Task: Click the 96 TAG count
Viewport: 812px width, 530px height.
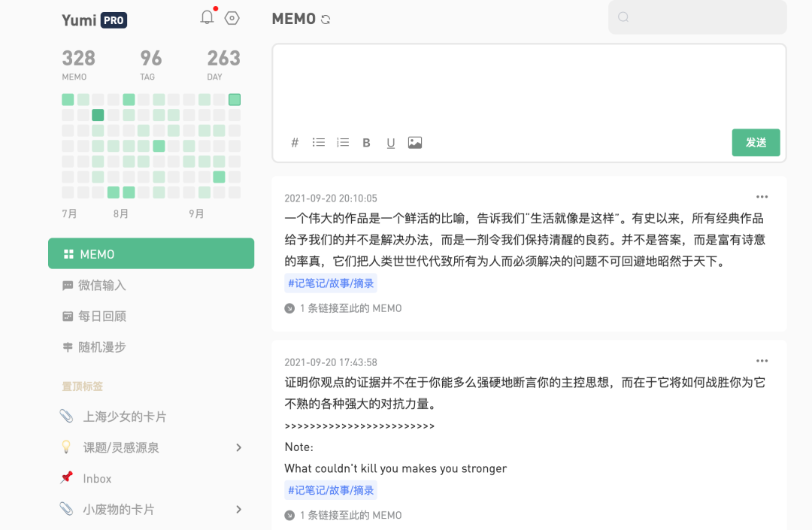Action: pos(150,65)
